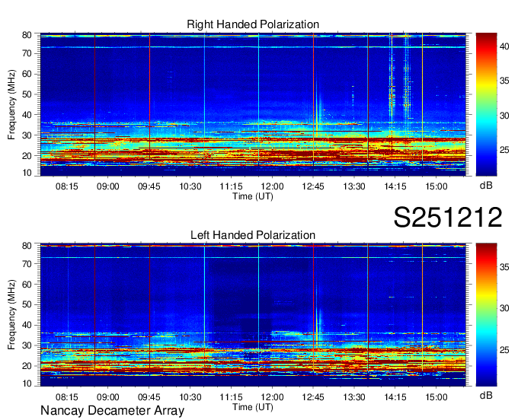Click the dB unit label beside upper colorbar
This screenshot has width=518, height=420.
click(485, 185)
